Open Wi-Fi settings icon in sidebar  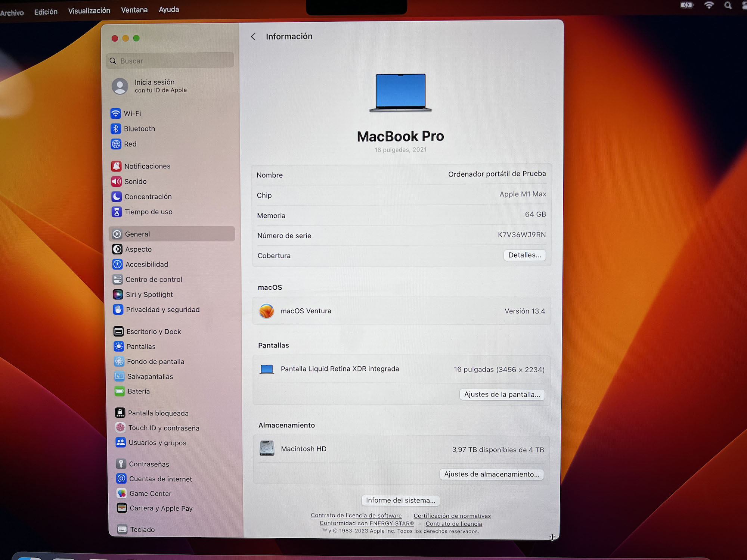point(115,113)
